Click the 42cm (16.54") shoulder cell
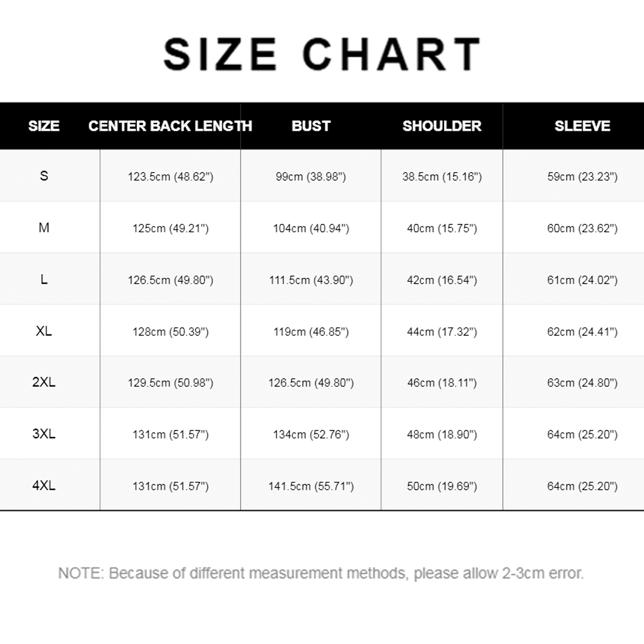Screen dimensions: 644x644 [442, 280]
